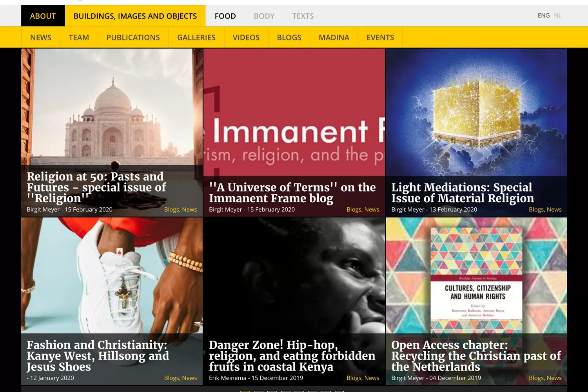Switch to Buildings, Images and Objects tab
This screenshot has width=588, height=392.
click(x=135, y=16)
